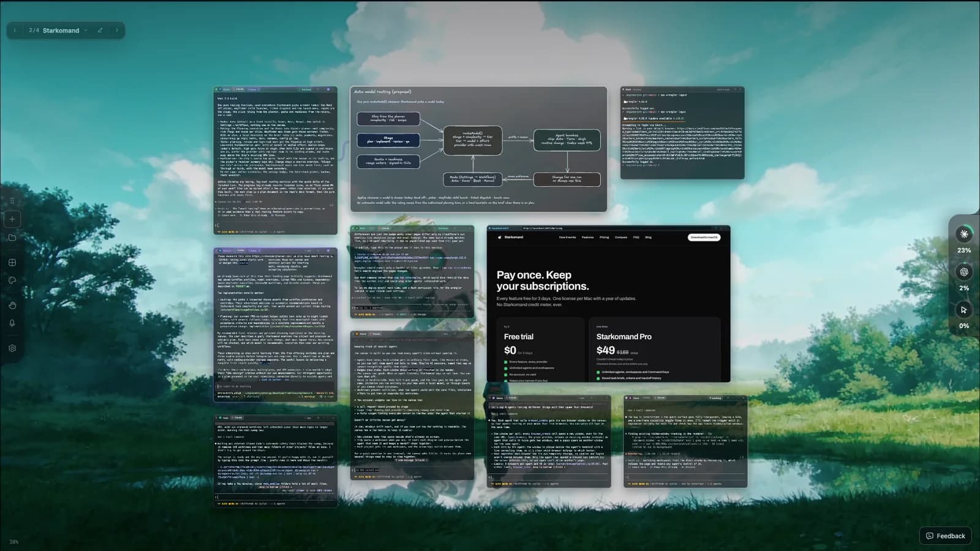This screenshot has width=980, height=551.
Task: Click the microphone icon in left sidebar
Action: coord(12,323)
